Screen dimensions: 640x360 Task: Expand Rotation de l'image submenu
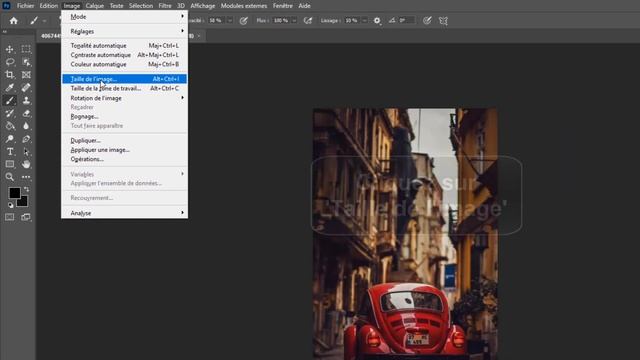click(x=124, y=98)
